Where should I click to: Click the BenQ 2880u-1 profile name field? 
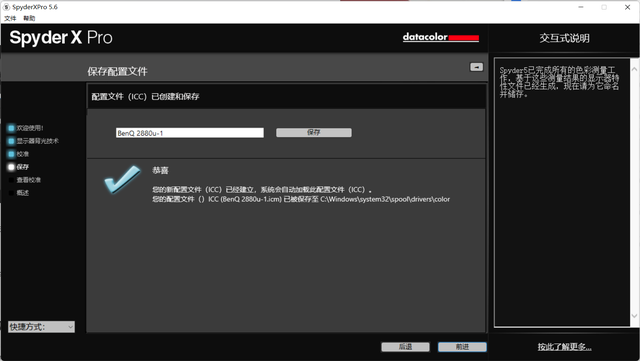click(190, 133)
